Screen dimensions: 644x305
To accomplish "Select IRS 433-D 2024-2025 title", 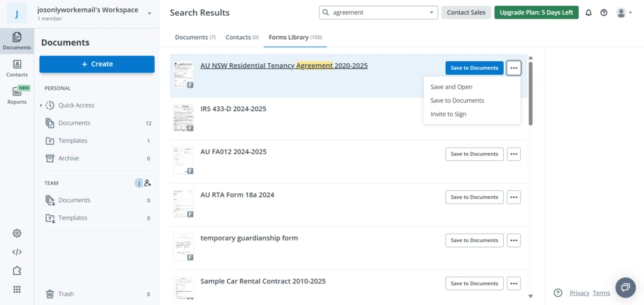I will [233, 109].
